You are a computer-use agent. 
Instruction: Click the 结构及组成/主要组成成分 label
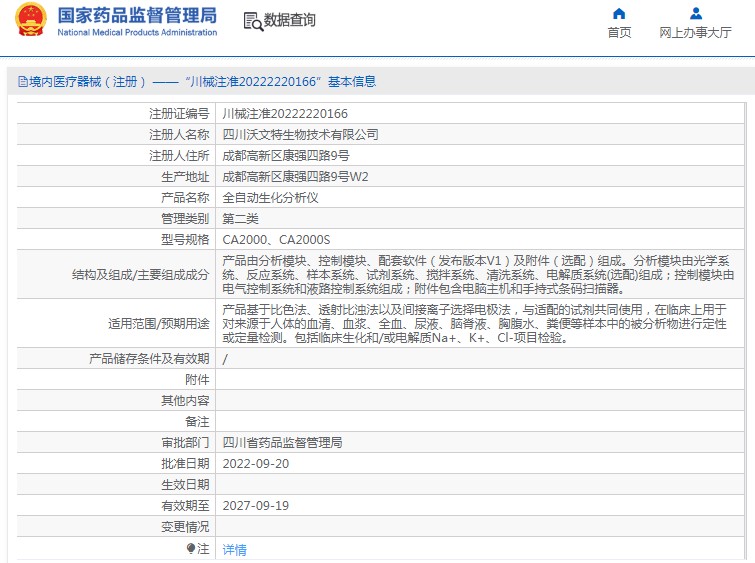[141, 275]
